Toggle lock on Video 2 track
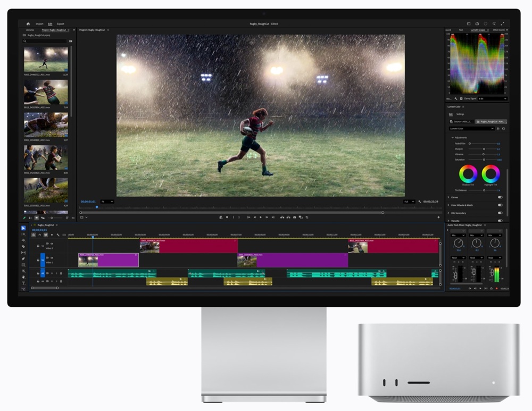 (38, 246)
